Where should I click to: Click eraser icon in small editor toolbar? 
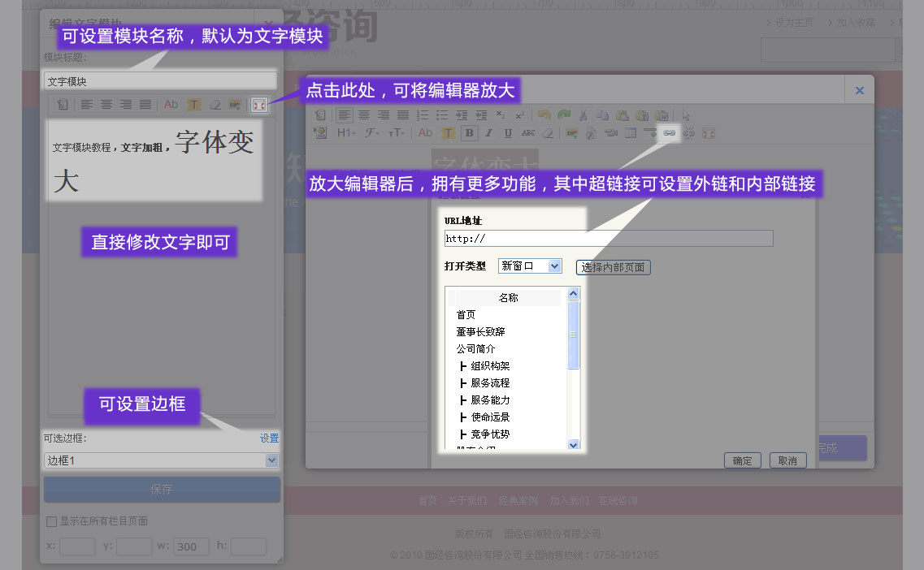215,105
